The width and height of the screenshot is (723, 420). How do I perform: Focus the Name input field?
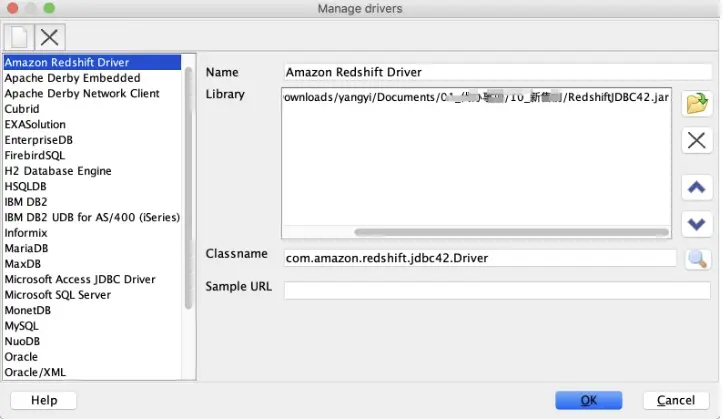[x=498, y=72]
